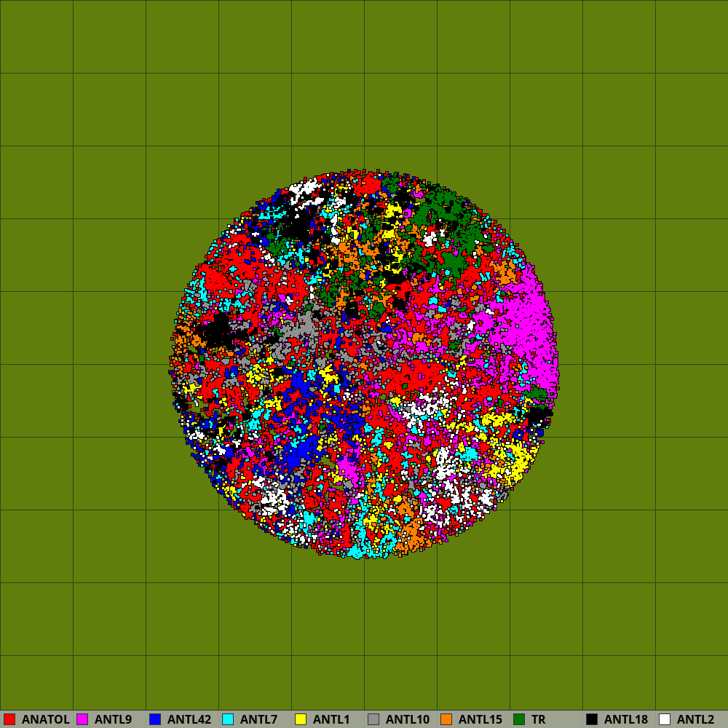This screenshot has height=728, width=728.
Task: Click the red ANATOL color swatch
Action: (x=9, y=719)
